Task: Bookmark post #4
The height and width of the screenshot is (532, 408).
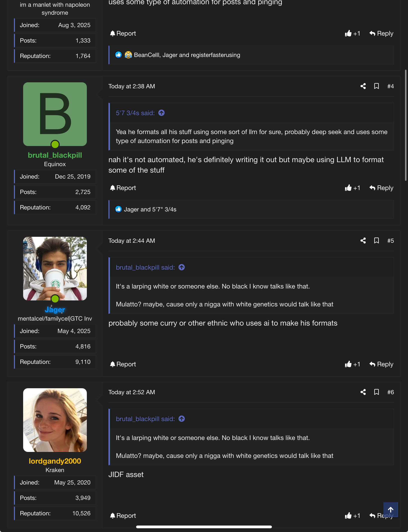Action: (x=376, y=86)
